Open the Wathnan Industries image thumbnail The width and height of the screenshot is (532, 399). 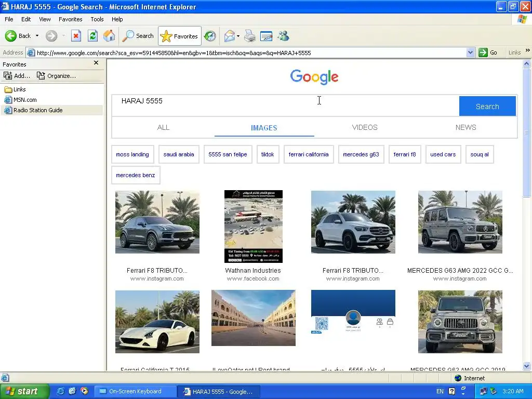254,227
